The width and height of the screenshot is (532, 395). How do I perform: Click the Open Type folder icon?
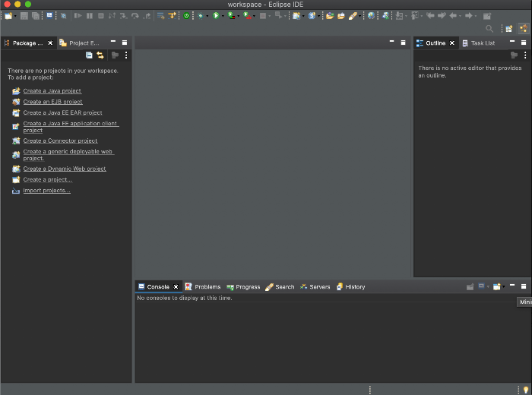click(x=330, y=16)
